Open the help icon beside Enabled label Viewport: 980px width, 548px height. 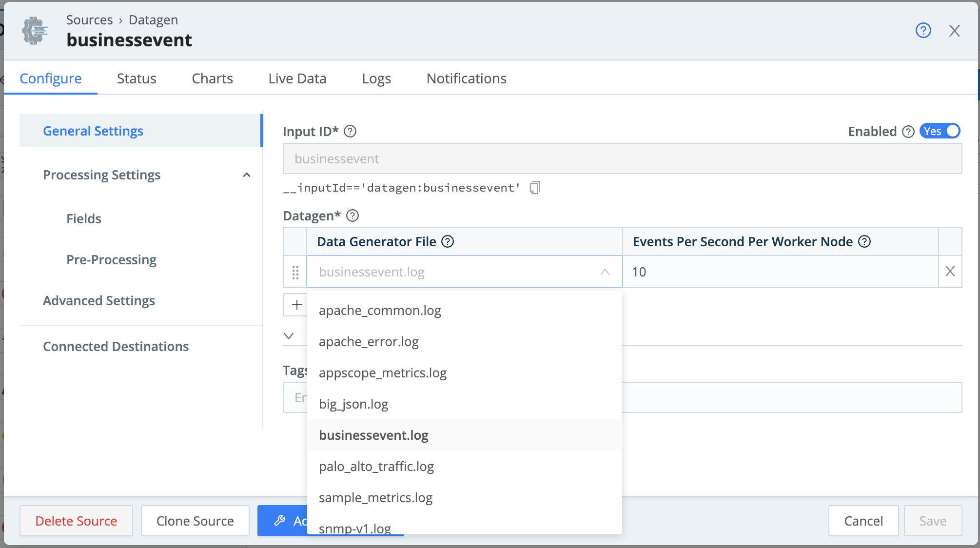908,131
